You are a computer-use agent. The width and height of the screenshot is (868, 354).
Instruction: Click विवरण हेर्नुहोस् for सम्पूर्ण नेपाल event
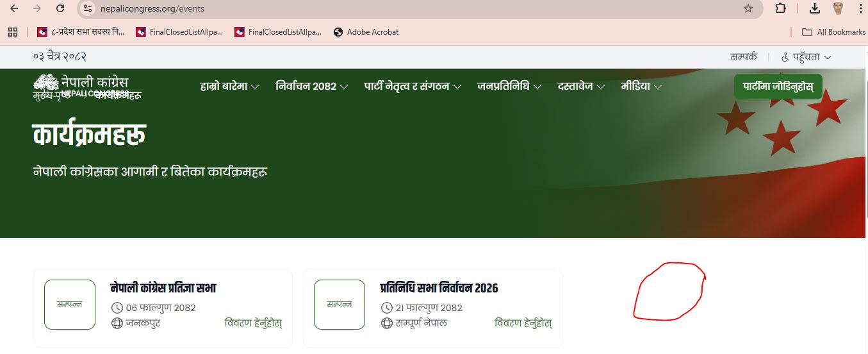tap(523, 323)
